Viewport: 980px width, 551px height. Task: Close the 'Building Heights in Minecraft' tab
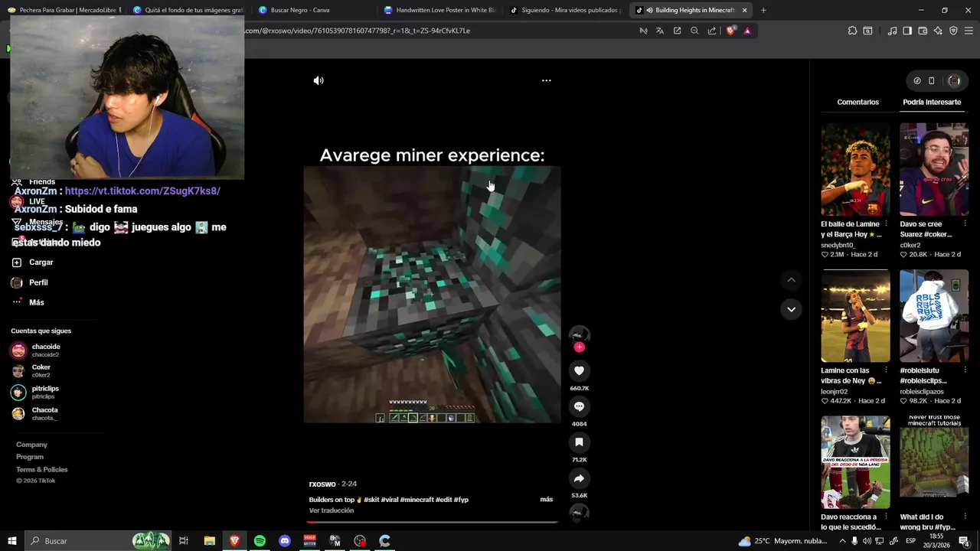tap(744, 10)
